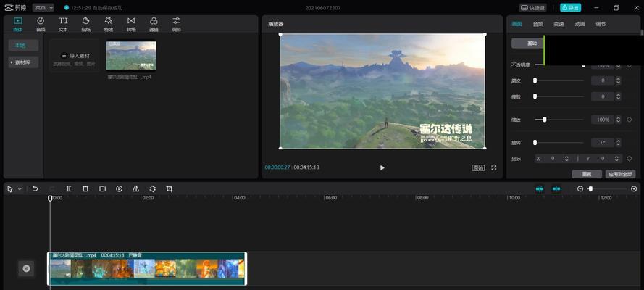Click the 旋转 (Rotation) slider
This screenshot has height=290, width=644.
(559, 143)
